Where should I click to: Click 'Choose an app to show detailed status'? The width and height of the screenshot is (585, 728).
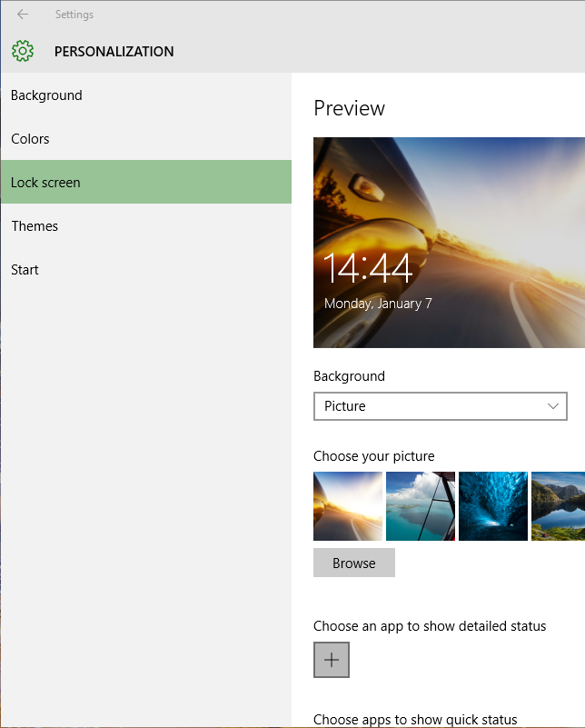click(x=430, y=626)
